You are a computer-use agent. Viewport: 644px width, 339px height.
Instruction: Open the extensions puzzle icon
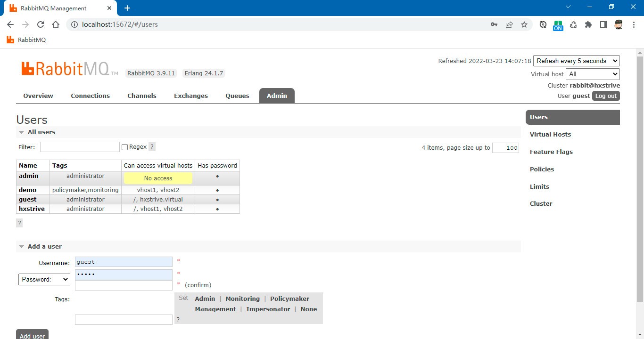(588, 24)
